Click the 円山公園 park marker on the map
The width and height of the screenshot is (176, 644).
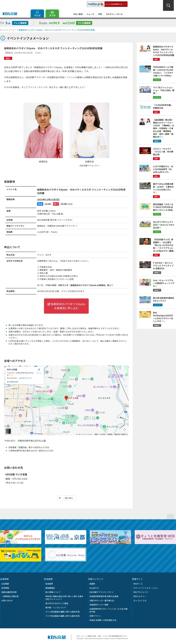(52, 399)
